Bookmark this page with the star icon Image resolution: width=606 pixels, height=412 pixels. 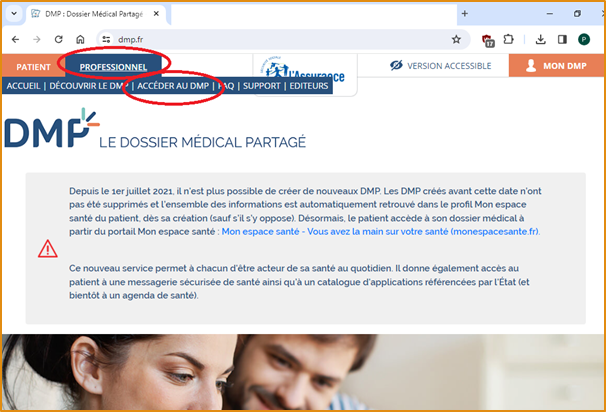point(456,39)
